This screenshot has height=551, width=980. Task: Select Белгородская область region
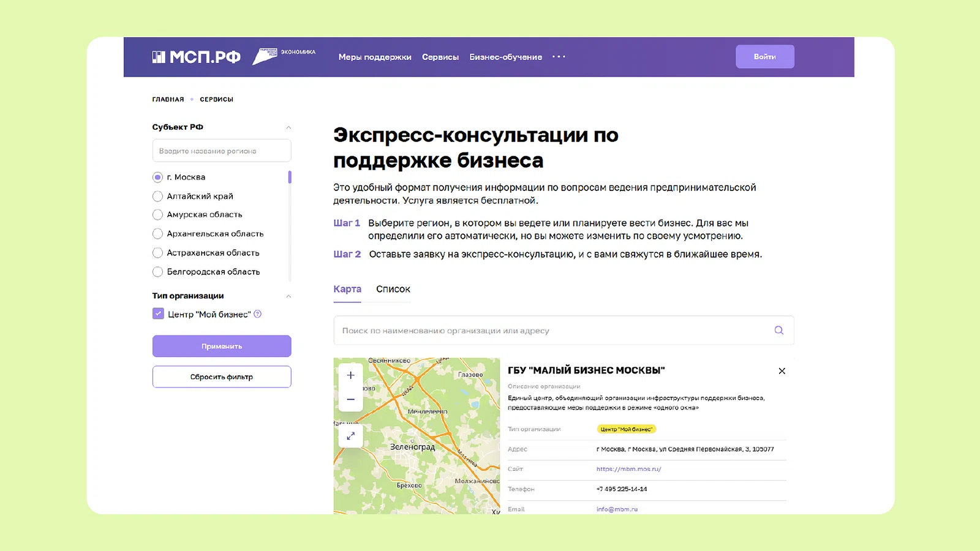point(157,271)
